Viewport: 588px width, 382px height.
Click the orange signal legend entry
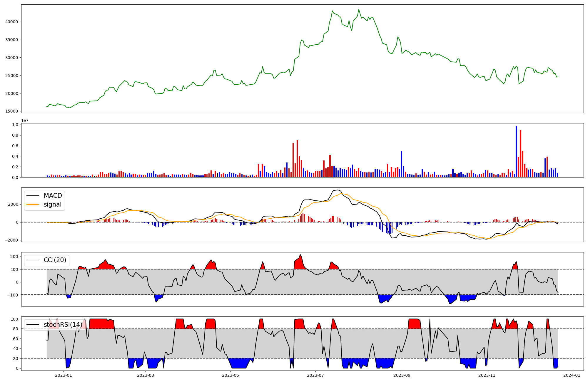[x=52, y=205]
